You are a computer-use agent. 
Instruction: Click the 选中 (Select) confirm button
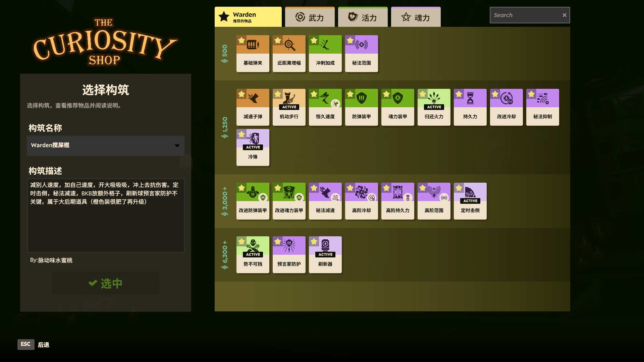[x=105, y=283]
